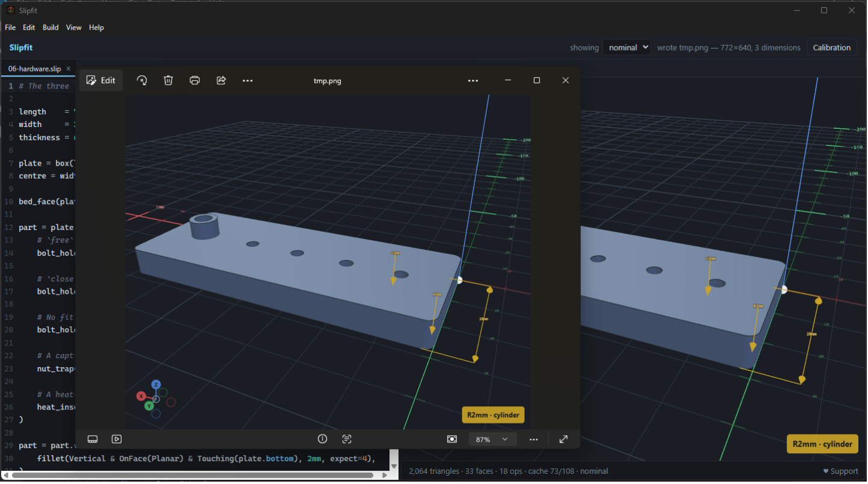This screenshot has width=868, height=484.
Task: Open the Edit menu in Slipfit menubar
Action: (x=29, y=28)
